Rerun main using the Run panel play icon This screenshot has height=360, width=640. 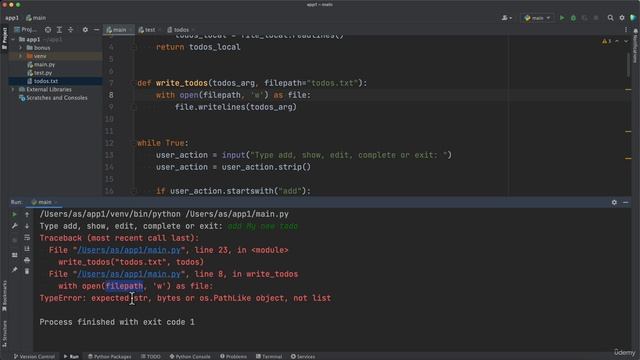pyautogui.click(x=14, y=214)
